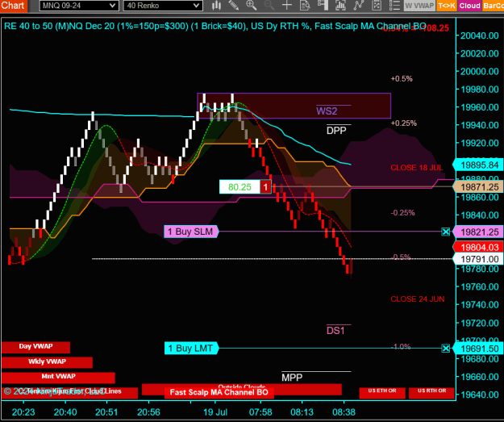504x422 pixels.
Task: Open the MNQ 09-24 instrument dropdown
Action: (79, 6)
